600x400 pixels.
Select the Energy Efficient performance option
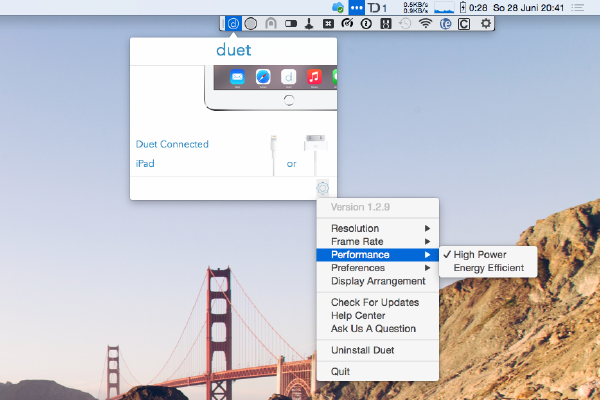(488, 268)
